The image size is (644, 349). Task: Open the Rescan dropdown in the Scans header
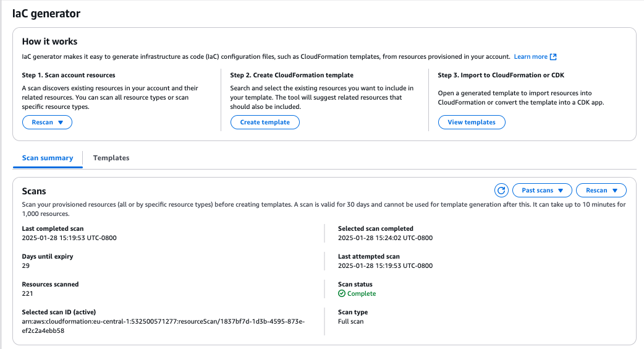[x=601, y=191]
